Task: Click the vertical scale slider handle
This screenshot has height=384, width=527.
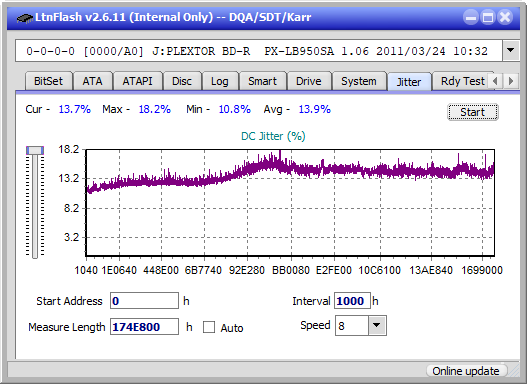Action: click(x=35, y=150)
